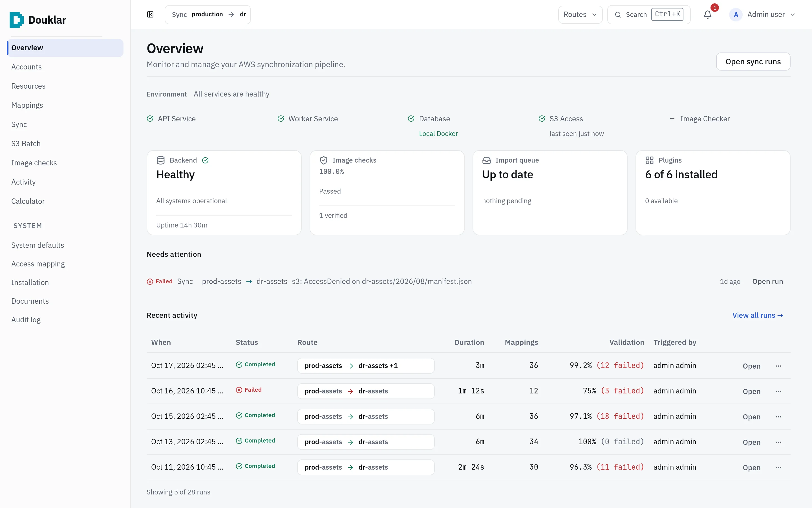Click the Import queue inbox icon

click(487, 160)
